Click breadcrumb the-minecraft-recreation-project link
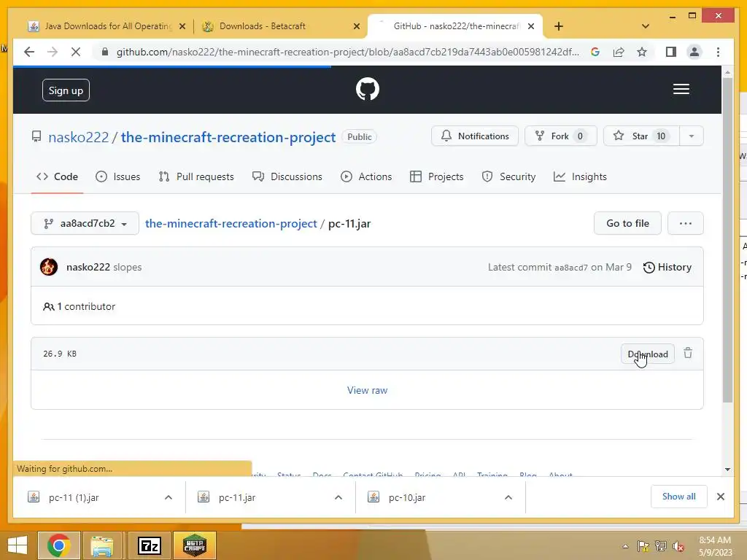This screenshot has height=560, width=747. 231,223
